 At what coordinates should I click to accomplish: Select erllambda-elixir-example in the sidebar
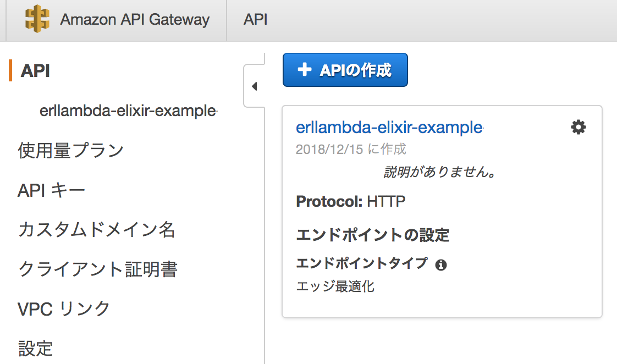pyautogui.click(x=128, y=111)
